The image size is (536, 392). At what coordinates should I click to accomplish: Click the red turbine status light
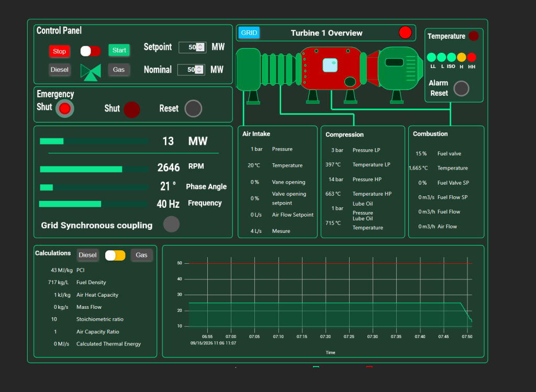[405, 32]
